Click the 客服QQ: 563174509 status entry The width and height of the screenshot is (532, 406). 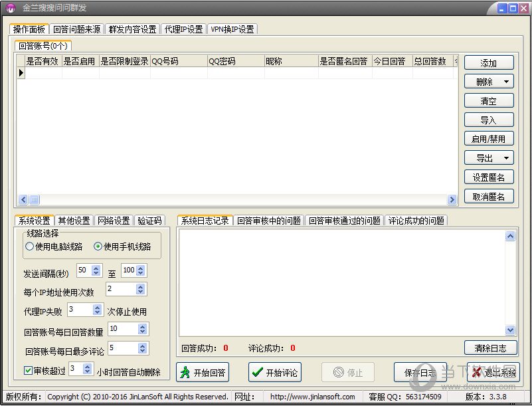click(405, 397)
